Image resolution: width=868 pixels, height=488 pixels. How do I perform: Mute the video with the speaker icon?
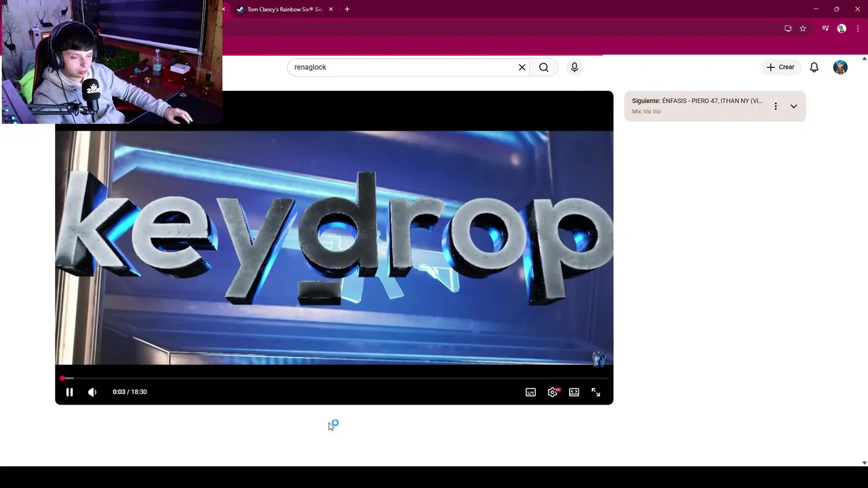click(x=92, y=392)
